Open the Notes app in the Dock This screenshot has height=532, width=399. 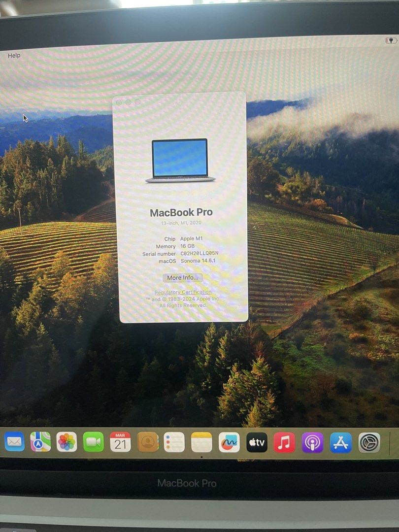tap(201, 442)
